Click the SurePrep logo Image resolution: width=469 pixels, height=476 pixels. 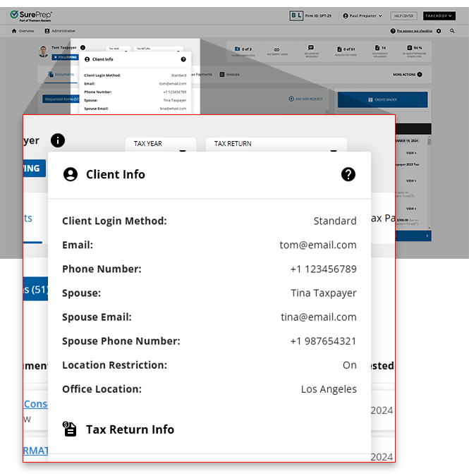pyautogui.click(x=31, y=16)
